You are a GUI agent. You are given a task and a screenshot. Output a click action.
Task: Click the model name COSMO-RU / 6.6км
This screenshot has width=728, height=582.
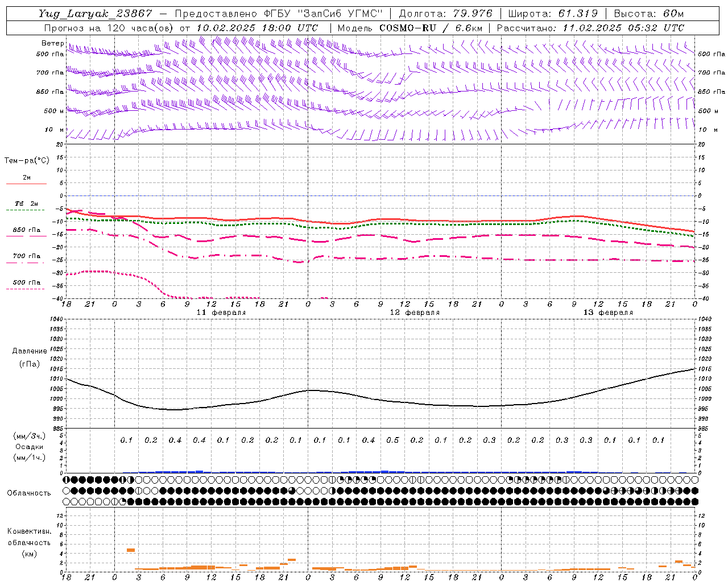point(431,28)
